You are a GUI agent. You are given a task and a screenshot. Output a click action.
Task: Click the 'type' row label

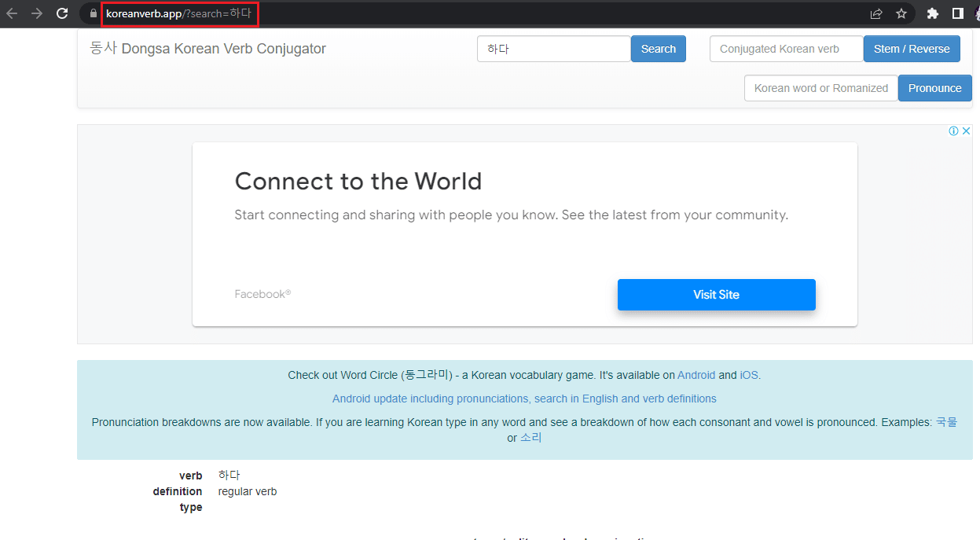pyautogui.click(x=191, y=508)
